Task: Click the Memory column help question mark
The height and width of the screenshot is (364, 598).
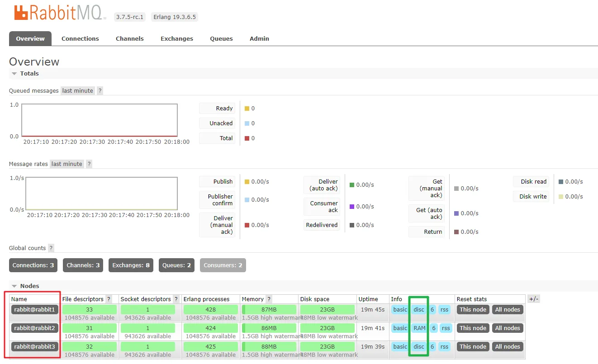Action: pos(269,299)
